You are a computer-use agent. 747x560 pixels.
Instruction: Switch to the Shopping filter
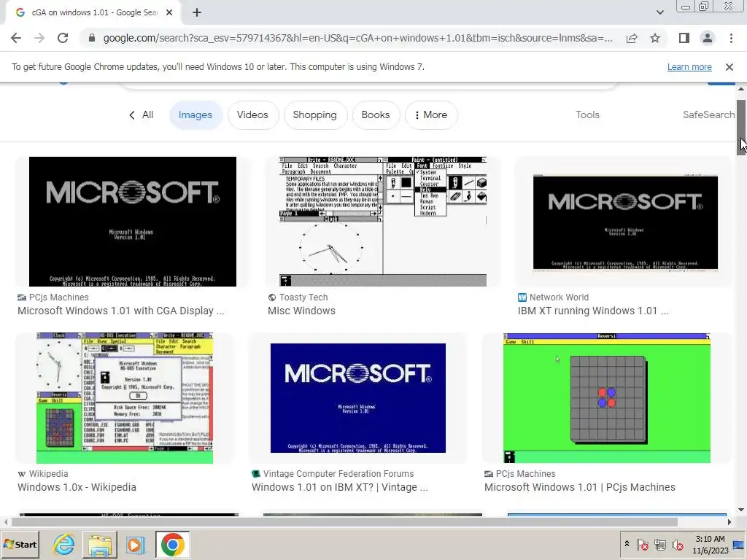[x=315, y=114]
